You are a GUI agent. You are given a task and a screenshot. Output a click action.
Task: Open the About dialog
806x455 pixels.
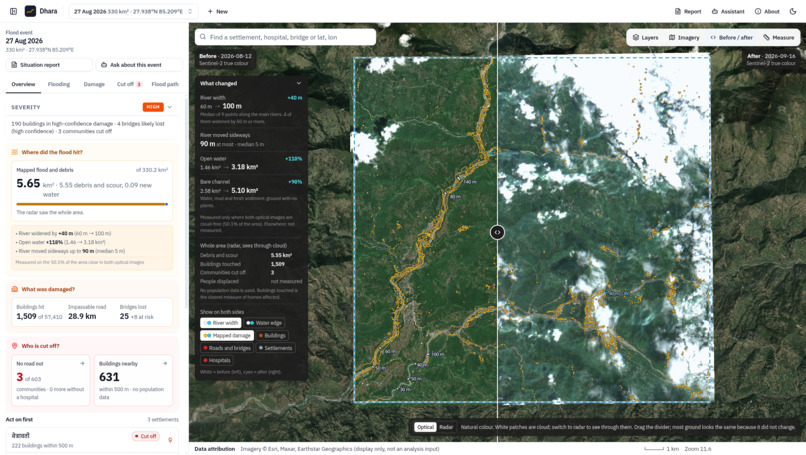coord(767,11)
